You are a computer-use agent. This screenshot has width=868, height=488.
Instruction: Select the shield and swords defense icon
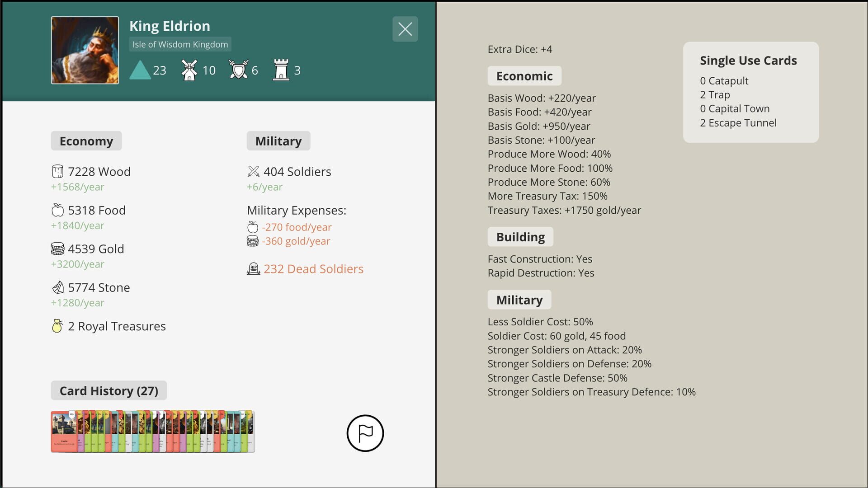click(239, 69)
